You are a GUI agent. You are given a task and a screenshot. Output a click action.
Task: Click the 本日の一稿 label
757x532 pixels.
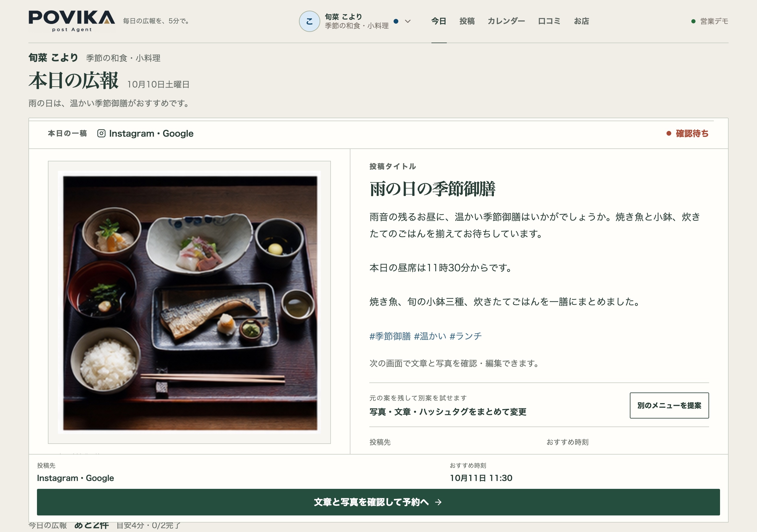pos(67,133)
